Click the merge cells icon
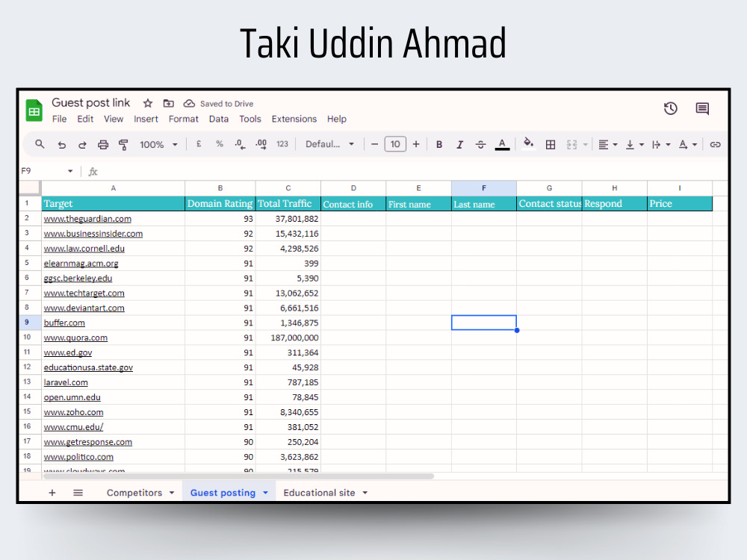This screenshot has width=747, height=560. pos(571,144)
